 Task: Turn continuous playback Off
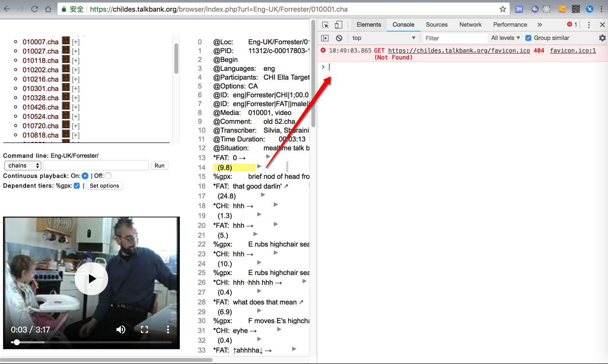108,176
